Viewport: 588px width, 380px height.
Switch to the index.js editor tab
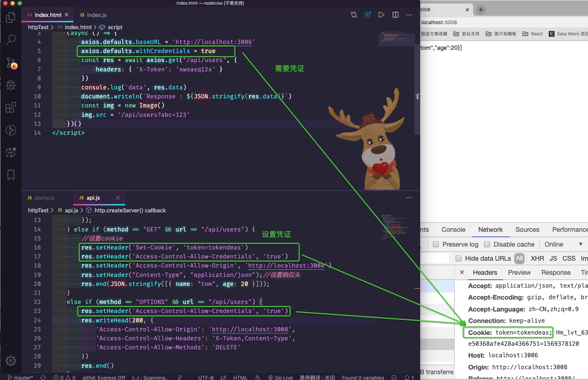(93, 15)
